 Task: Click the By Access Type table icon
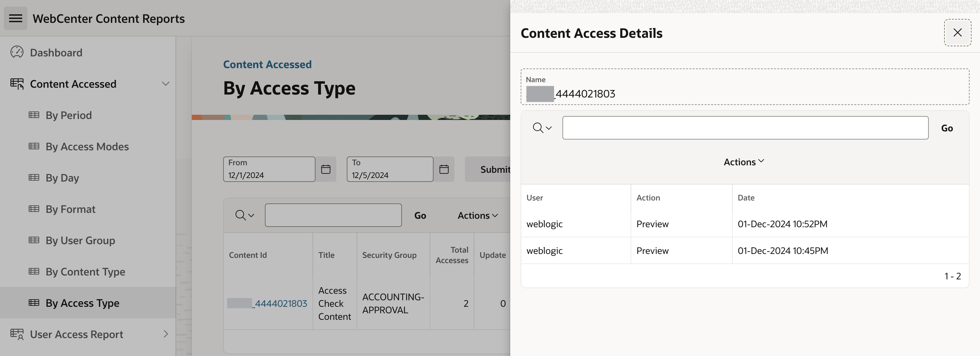[34, 303]
